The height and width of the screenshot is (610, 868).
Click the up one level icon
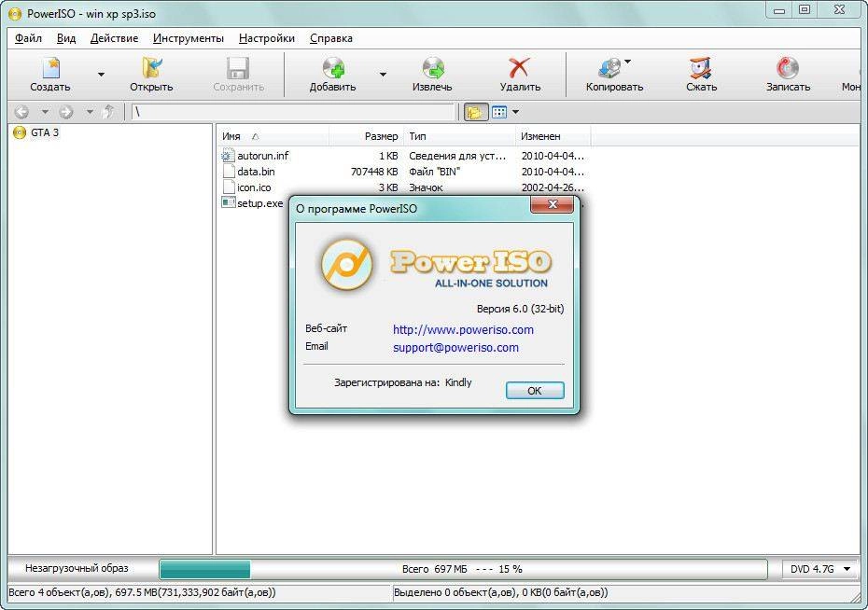pos(108,112)
